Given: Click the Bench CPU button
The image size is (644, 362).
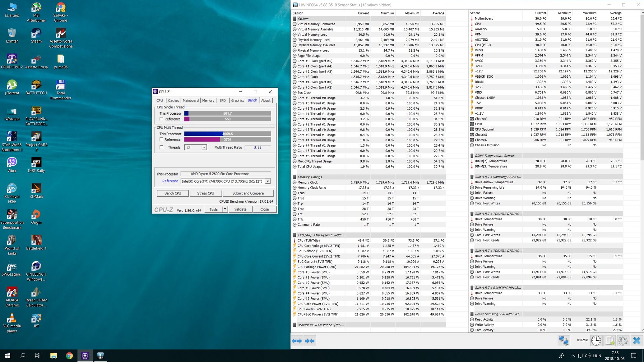Looking at the screenshot, I should coord(173,193).
